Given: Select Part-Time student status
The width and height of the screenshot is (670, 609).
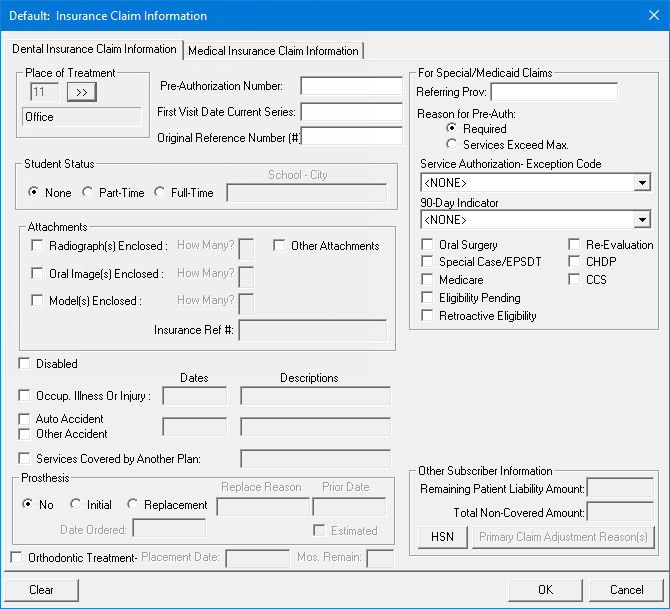Looking at the screenshot, I should coord(88,193).
